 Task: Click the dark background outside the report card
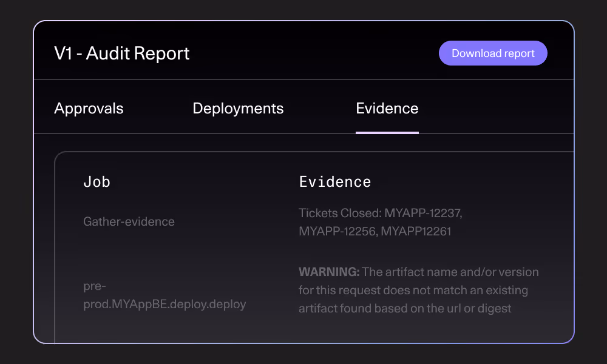[x=303, y=355]
